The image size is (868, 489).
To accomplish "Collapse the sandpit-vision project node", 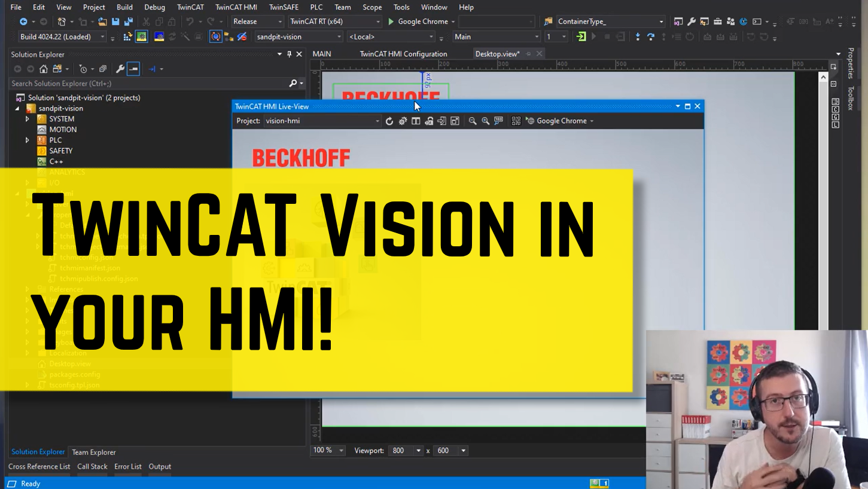I will pyautogui.click(x=17, y=109).
